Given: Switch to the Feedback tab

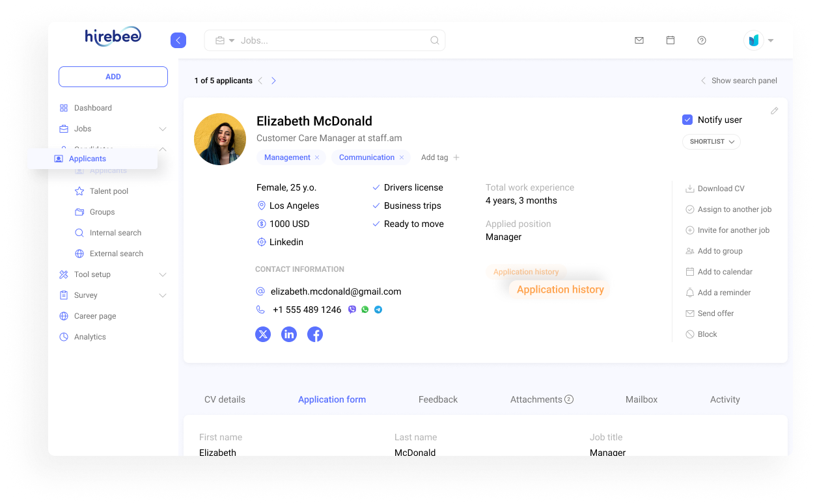Looking at the screenshot, I should pyautogui.click(x=437, y=399).
